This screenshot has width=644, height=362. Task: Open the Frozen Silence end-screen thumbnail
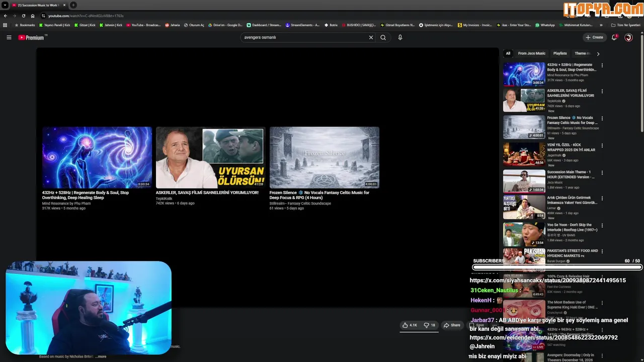click(x=325, y=157)
